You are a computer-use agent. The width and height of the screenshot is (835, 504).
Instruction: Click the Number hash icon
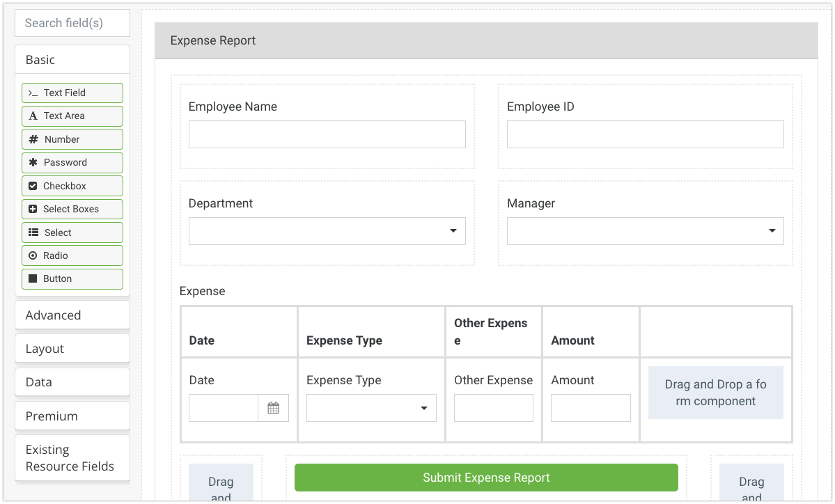pos(33,139)
